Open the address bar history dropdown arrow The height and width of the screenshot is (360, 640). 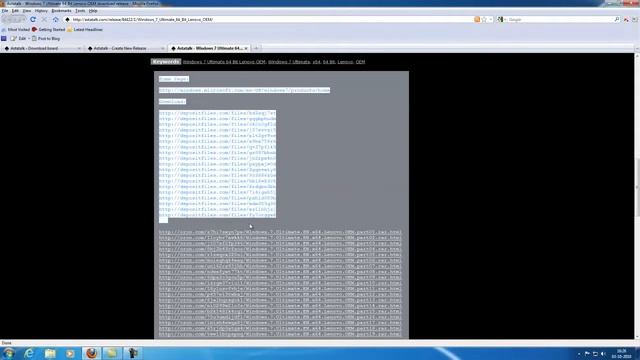click(491, 19)
